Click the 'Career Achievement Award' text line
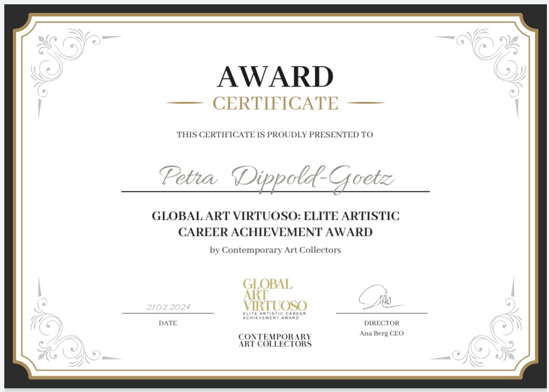 coord(275,232)
